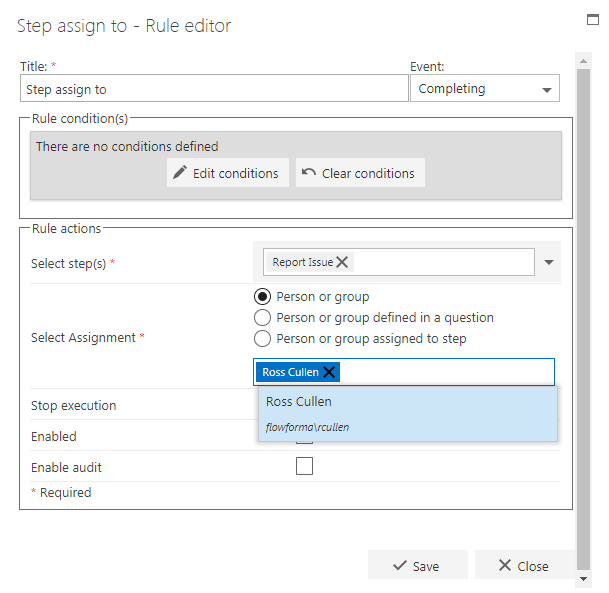Screen dimensions: 609x593
Task: Save the rule
Action: pyautogui.click(x=418, y=565)
